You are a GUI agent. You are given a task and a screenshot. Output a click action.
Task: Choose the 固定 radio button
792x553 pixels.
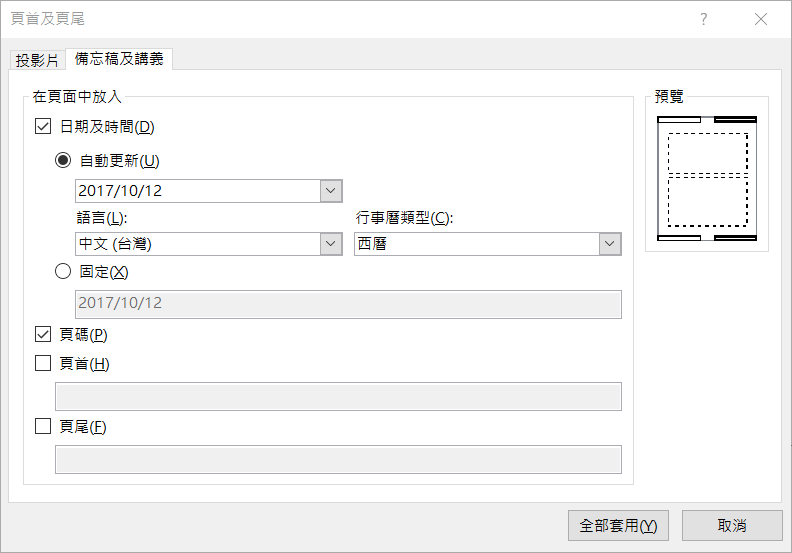(x=64, y=271)
